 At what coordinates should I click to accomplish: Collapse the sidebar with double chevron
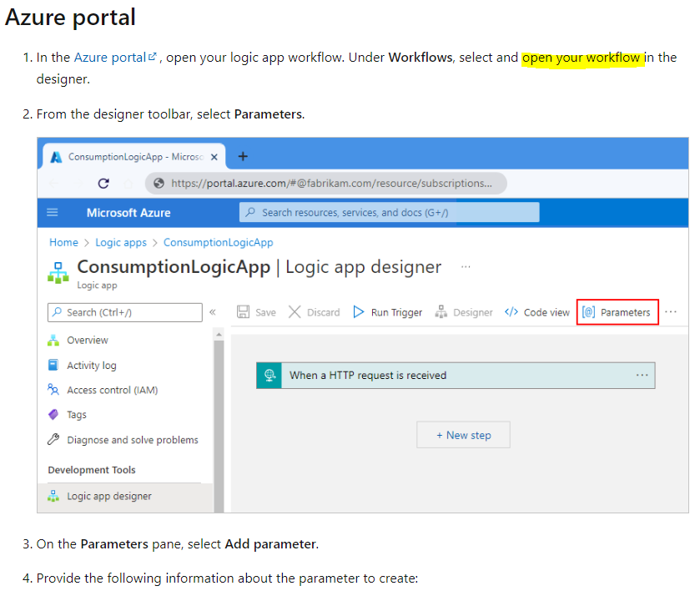[x=213, y=312]
